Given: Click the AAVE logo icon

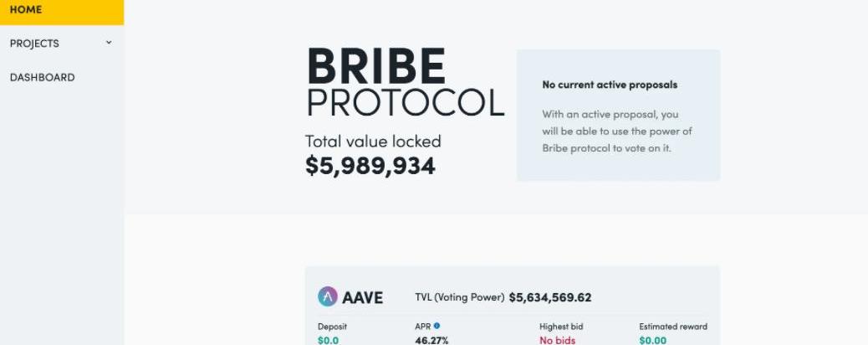Looking at the screenshot, I should (x=327, y=297).
